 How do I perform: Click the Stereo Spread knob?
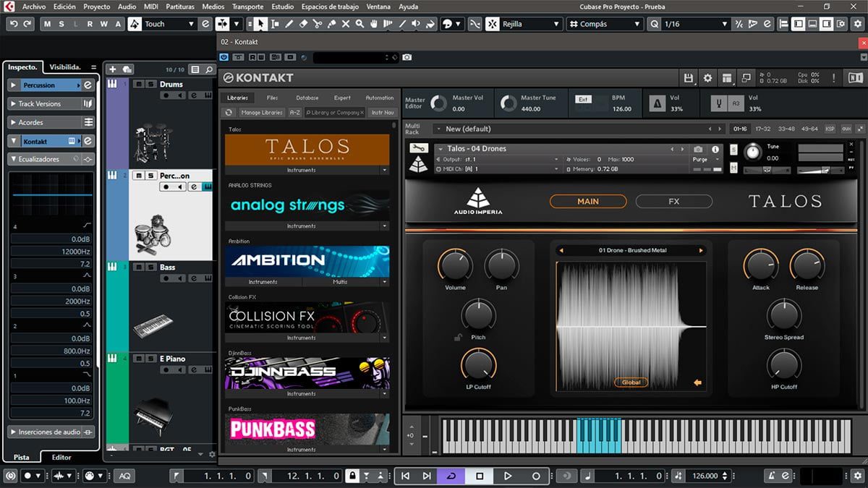784,314
